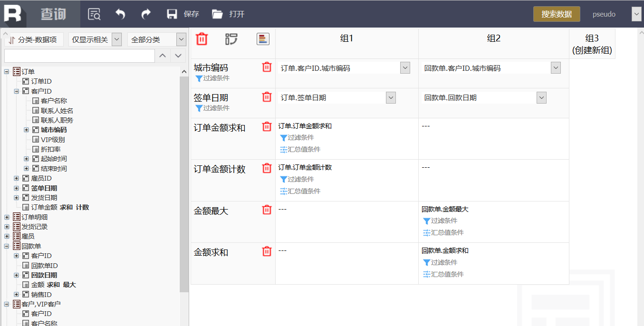Delete the 金额最大 row
Screen dimensions: 644x326
point(267,210)
